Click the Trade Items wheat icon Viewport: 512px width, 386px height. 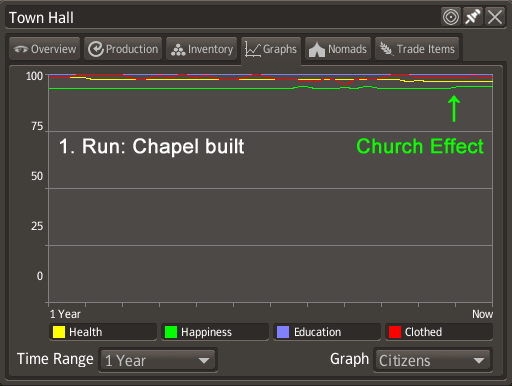386,49
